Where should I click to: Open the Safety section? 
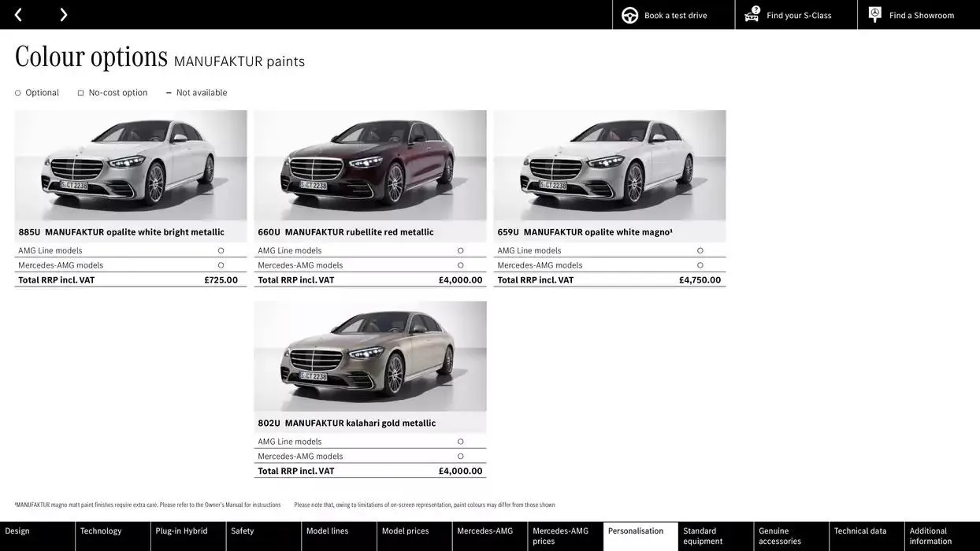tap(242, 530)
